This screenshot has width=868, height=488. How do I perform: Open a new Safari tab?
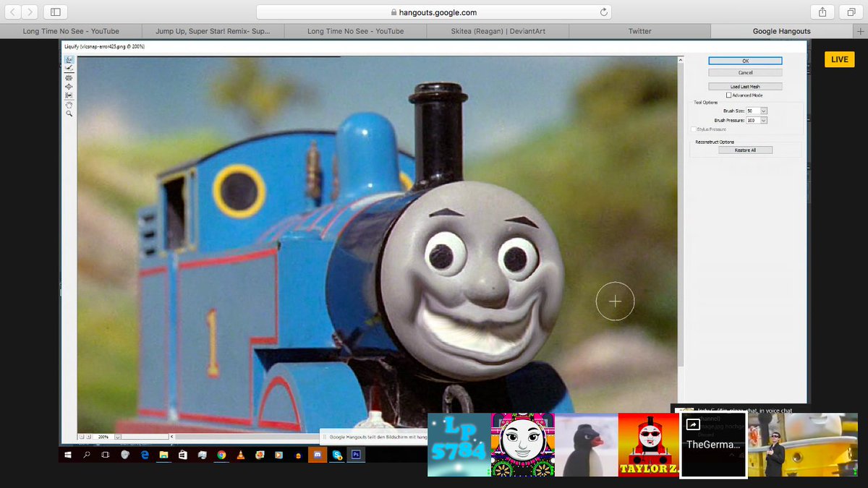click(860, 31)
